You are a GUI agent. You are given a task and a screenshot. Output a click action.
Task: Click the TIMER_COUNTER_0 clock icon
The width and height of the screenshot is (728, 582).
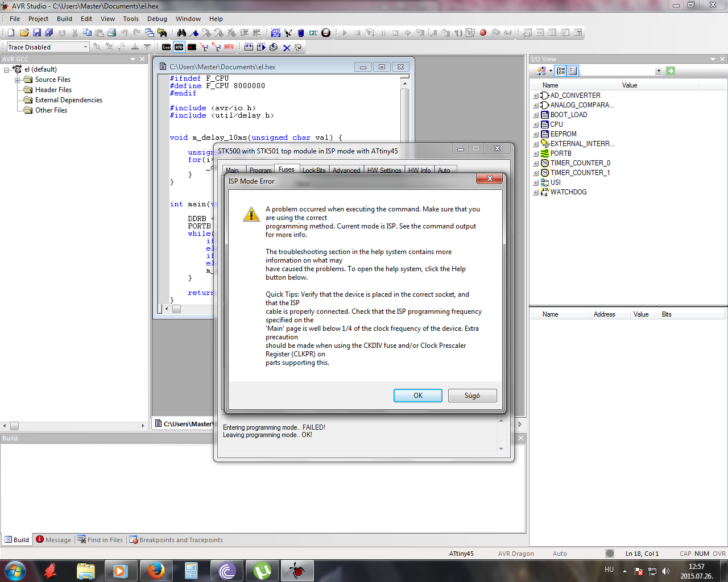coord(545,163)
